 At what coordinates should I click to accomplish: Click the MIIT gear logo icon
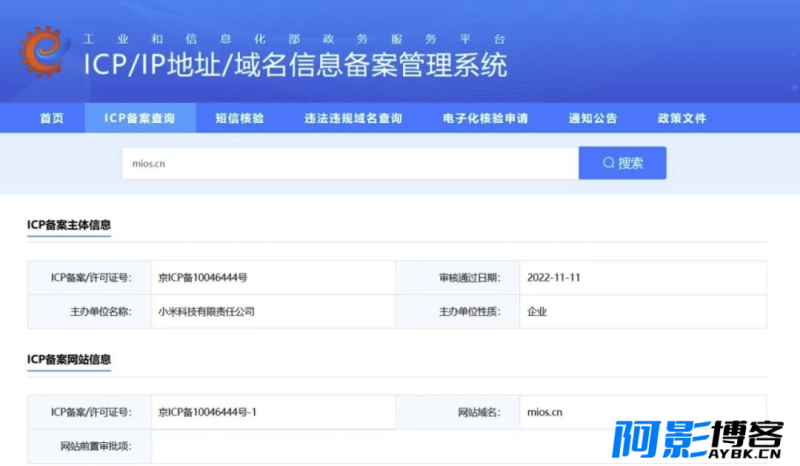click(43, 51)
